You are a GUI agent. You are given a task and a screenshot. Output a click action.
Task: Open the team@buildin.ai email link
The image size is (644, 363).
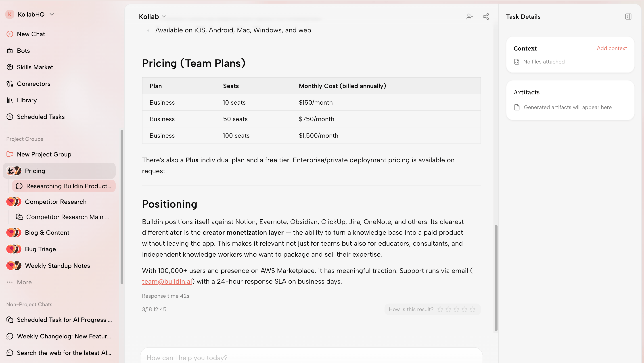pos(167,281)
